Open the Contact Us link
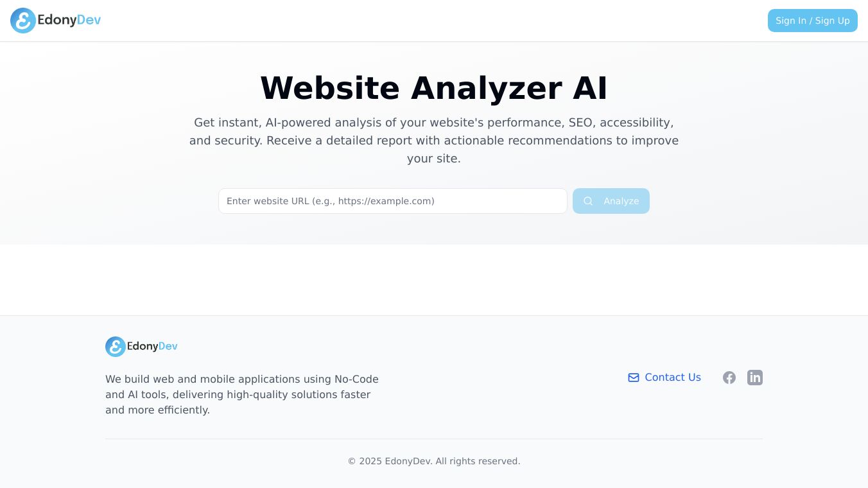868x488 pixels. coord(672,378)
